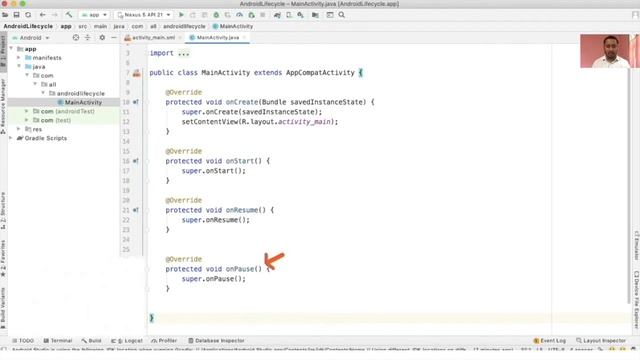Navigate Forward with the right arrow icon
The width and height of the screenshot is (640, 360).
point(54,15)
